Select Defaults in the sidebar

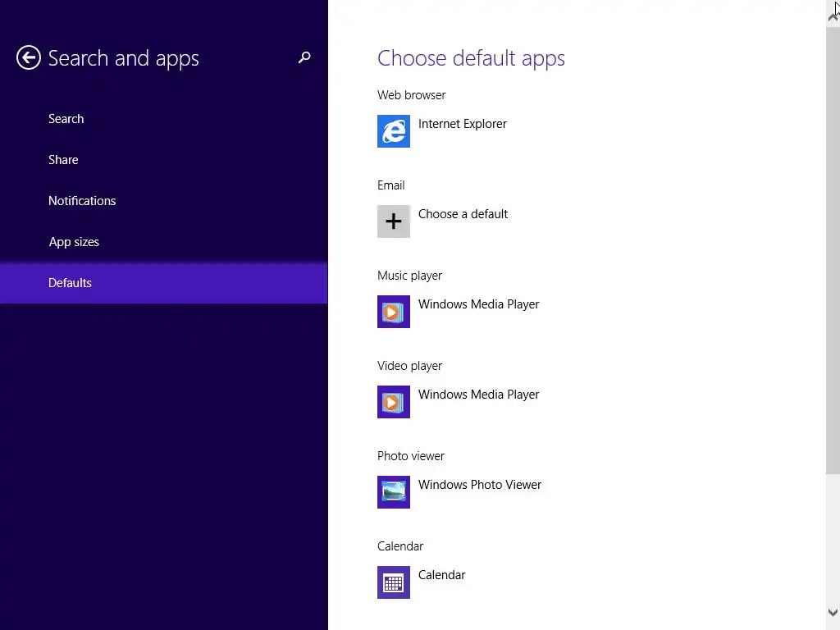click(x=164, y=283)
